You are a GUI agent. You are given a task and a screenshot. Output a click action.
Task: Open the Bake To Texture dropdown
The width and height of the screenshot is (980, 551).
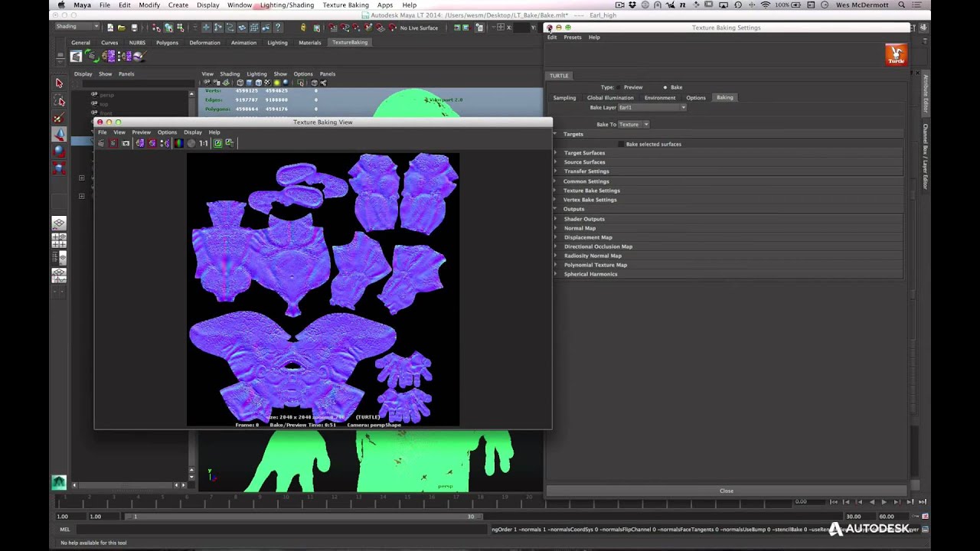pyautogui.click(x=633, y=124)
